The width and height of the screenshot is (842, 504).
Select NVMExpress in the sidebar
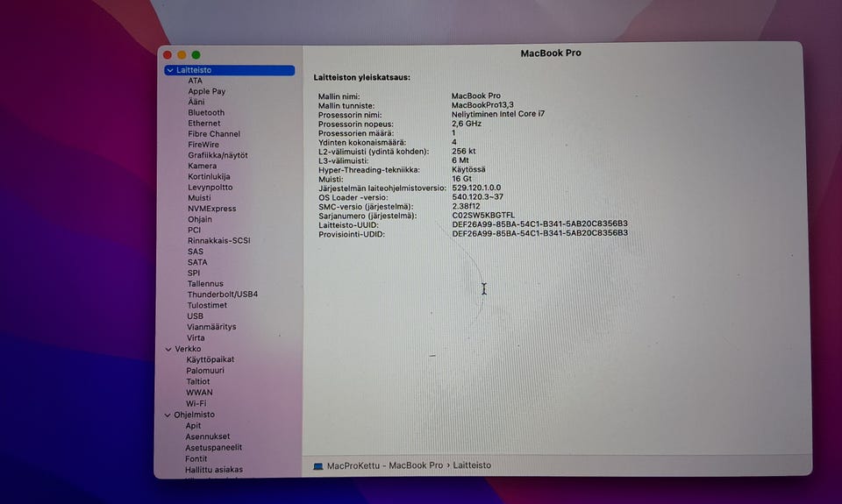pos(211,209)
